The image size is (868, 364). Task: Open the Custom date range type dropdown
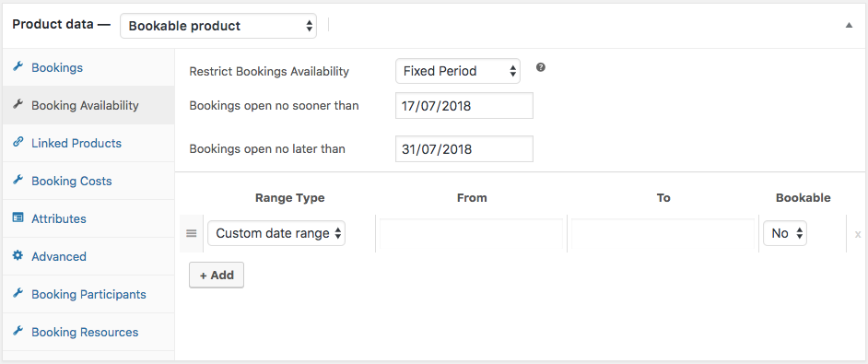pyautogui.click(x=276, y=234)
